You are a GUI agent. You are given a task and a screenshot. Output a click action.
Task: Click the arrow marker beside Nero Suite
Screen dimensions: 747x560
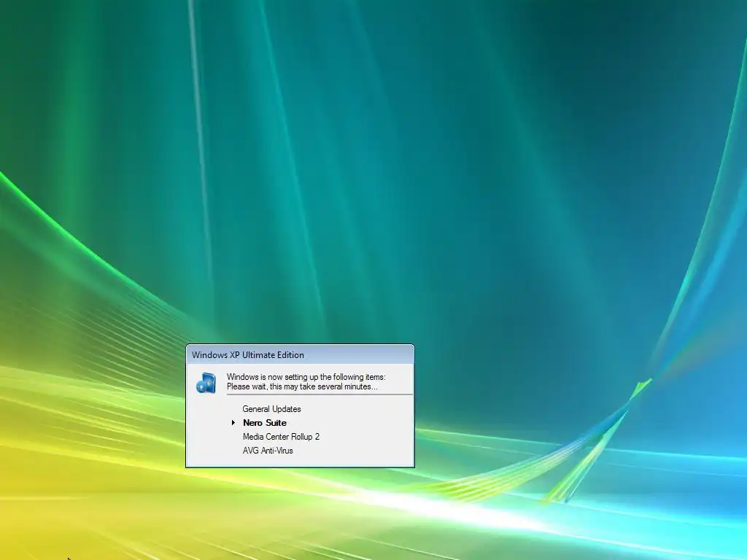click(x=233, y=422)
